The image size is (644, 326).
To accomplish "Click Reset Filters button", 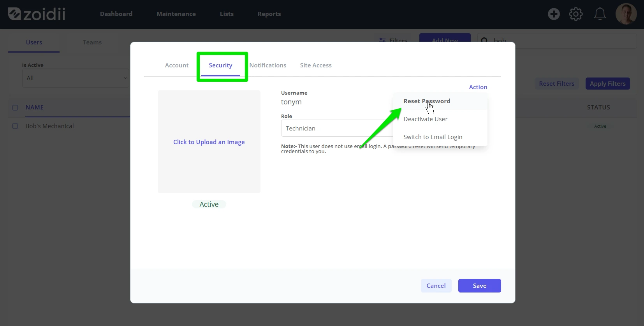I will point(557,84).
